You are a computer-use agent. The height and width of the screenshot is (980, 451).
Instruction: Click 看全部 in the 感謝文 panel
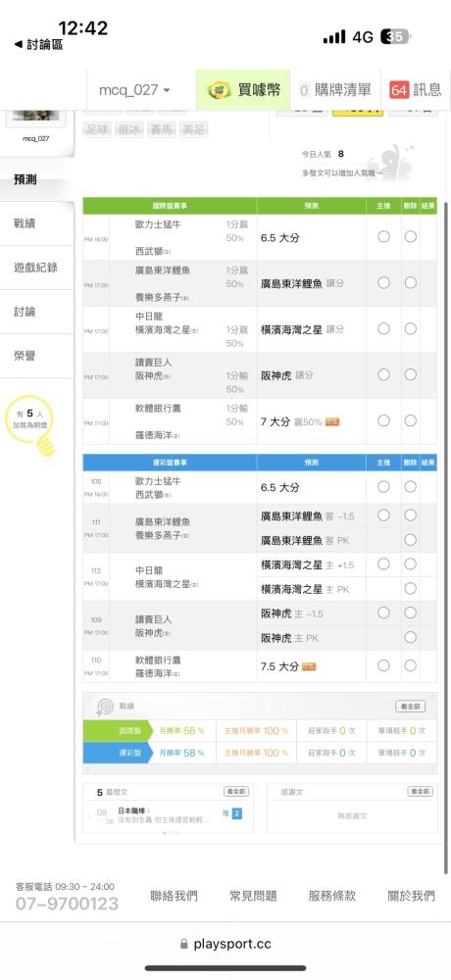[420, 792]
